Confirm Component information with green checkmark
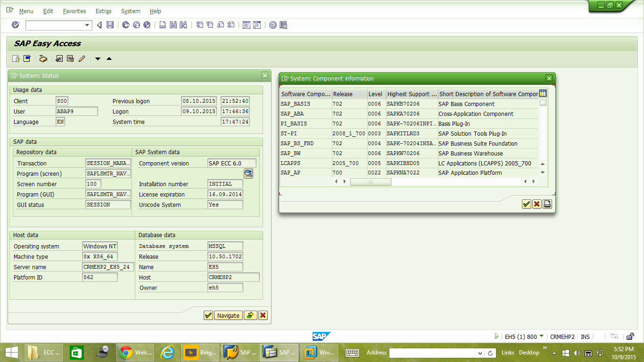The image size is (644, 362). tap(527, 204)
